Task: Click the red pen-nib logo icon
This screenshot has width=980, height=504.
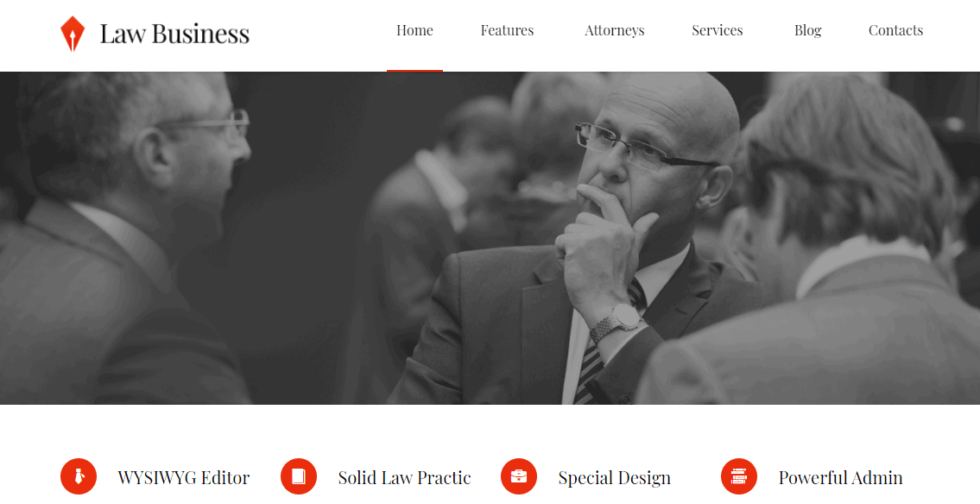Action: [x=73, y=34]
